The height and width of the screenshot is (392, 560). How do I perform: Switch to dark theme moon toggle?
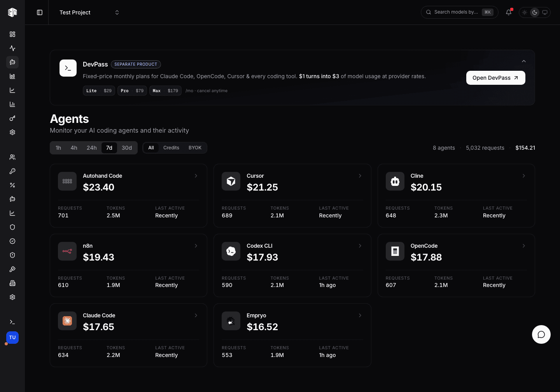[535, 12]
